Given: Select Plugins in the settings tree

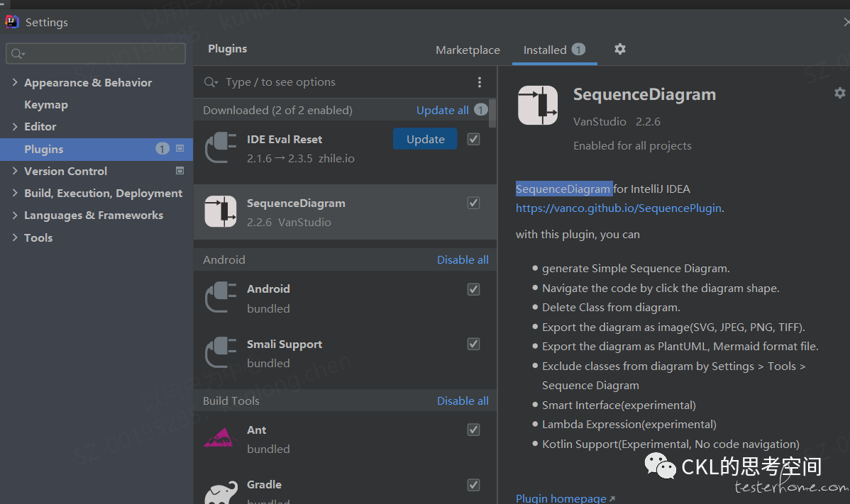Looking at the screenshot, I should (x=96, y=149).
